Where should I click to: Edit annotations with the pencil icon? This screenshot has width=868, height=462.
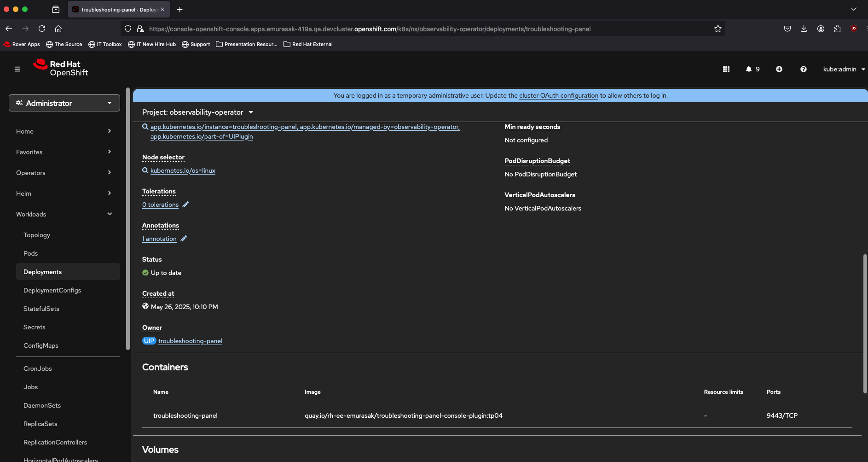[184, 239]
